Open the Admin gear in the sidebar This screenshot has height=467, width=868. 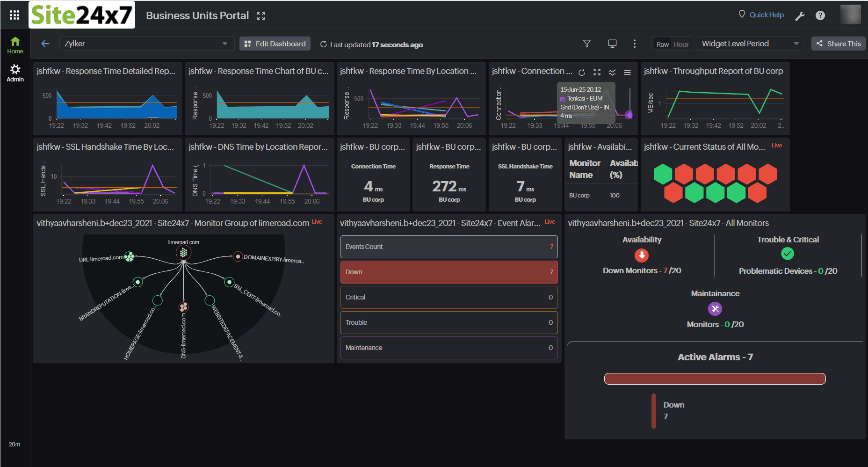(x=15, y=73)
